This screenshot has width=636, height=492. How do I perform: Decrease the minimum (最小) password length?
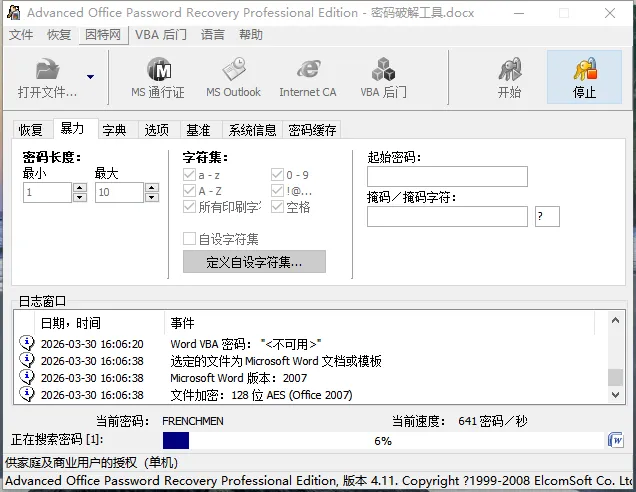(x=80, y=198)
